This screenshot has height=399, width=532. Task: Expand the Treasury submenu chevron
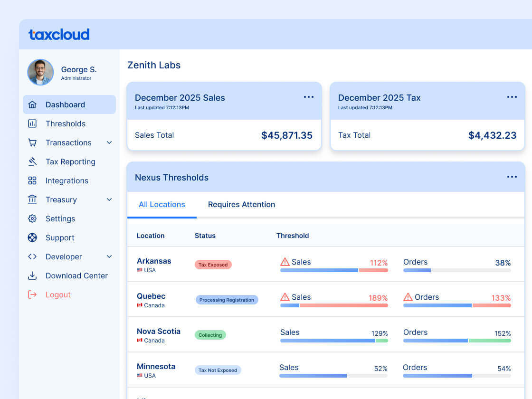tap(109, 199)
